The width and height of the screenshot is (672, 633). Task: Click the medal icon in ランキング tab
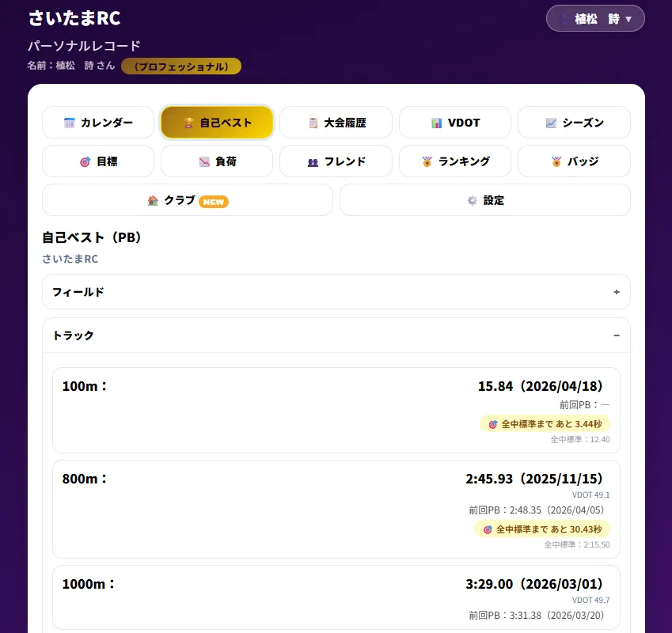click(x=427, y=161)
